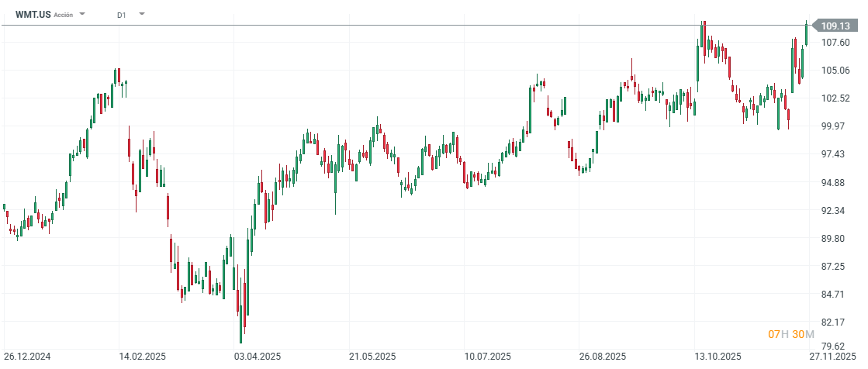This screenshot has height=369, width=868.
Task: Click the WMT.US ticker name
Action: [33, 15]
